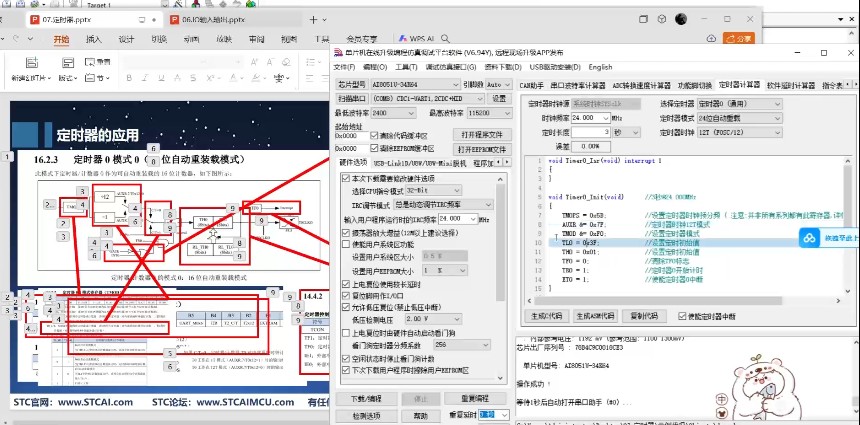Viewport: 860px width, 425px height.
Task: Switch to 软件延时计算器 tab
Action: (x=791, y=86)
